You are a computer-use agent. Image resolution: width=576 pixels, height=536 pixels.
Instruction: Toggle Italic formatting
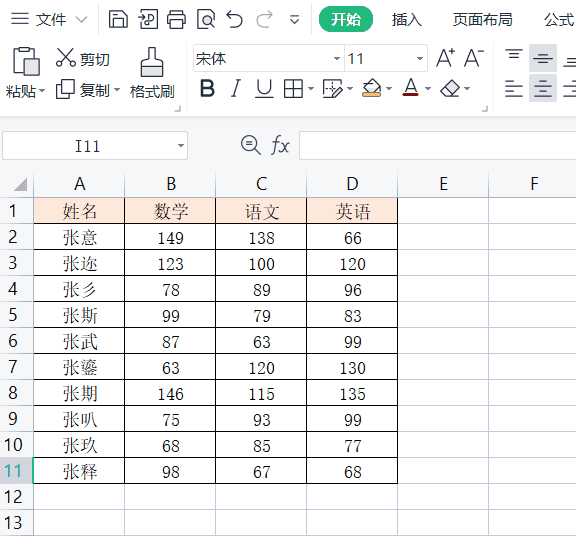tap(235, 89)
